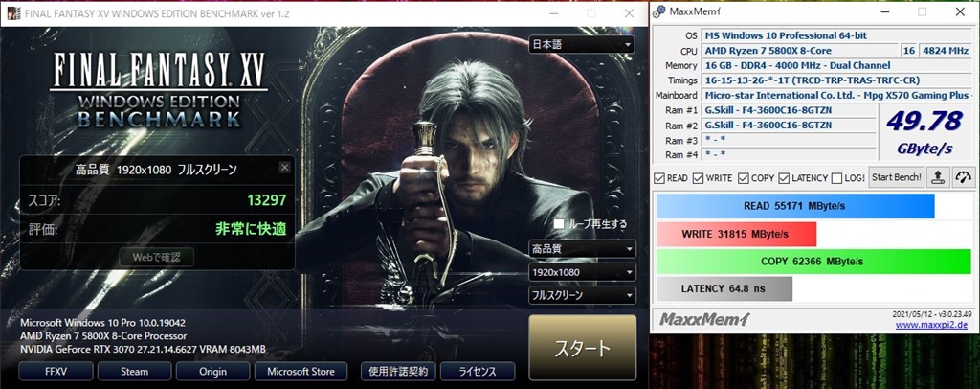Open the 使用許諾契約 license agreement button
Viewport: 980px width, 389px height.
[398, 371]
